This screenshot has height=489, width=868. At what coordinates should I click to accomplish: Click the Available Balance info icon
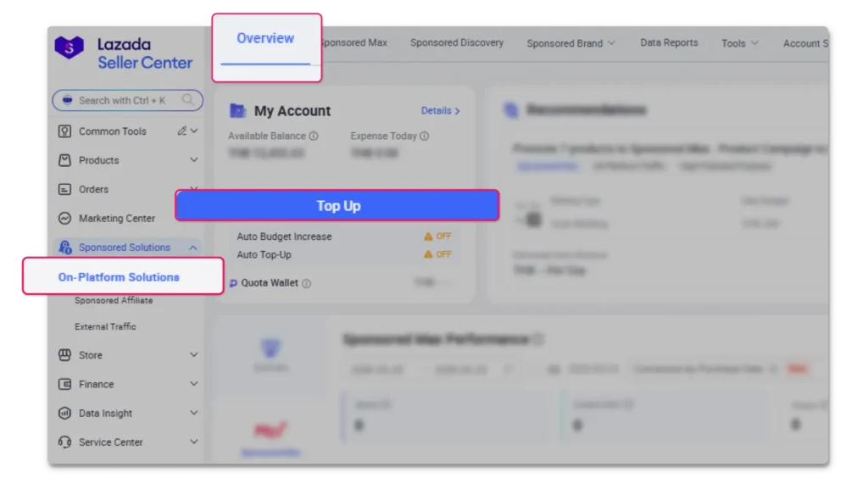click(x=314, y=136)
